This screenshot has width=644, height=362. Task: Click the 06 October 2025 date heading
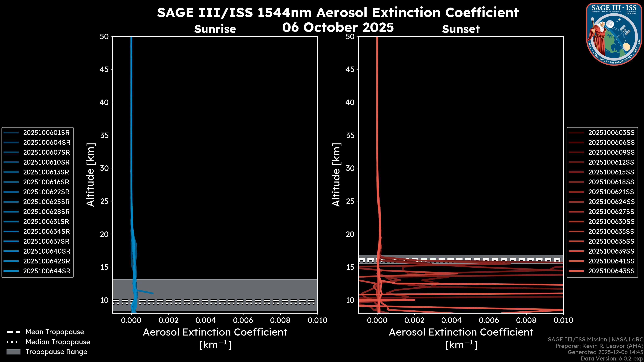click(x=338, y=27)
